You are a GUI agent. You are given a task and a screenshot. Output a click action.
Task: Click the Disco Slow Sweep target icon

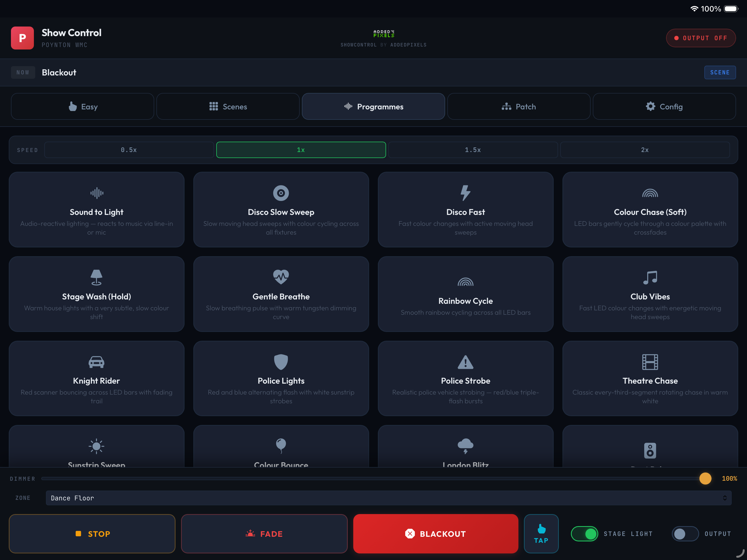[281, 193]
